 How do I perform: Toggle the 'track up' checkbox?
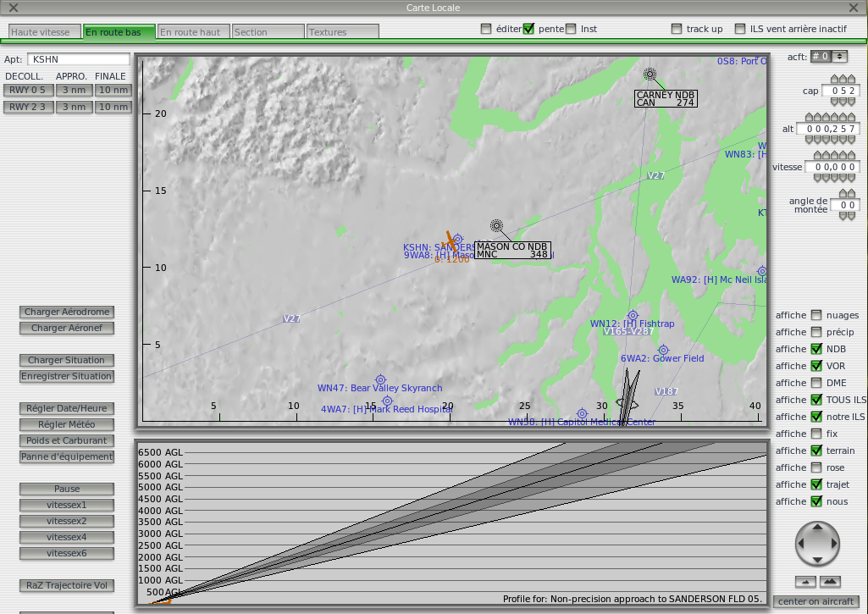(677, 29)
